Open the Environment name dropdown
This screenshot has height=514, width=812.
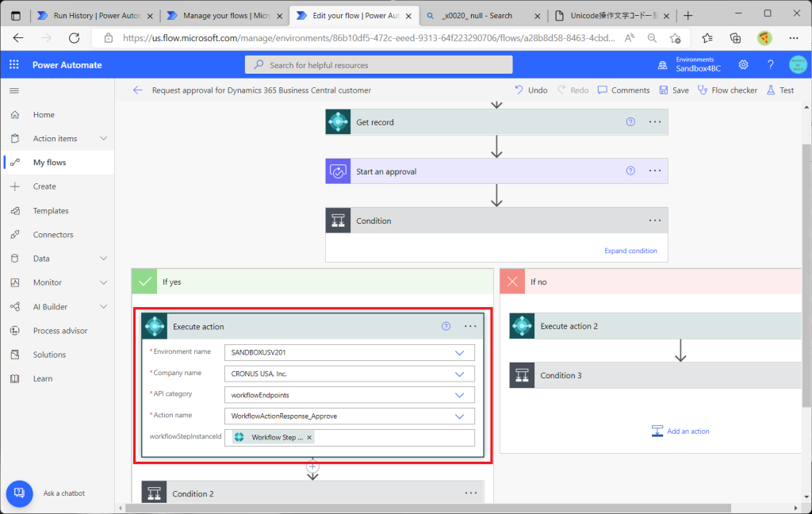pyautogui.click(x=459, y=352)
